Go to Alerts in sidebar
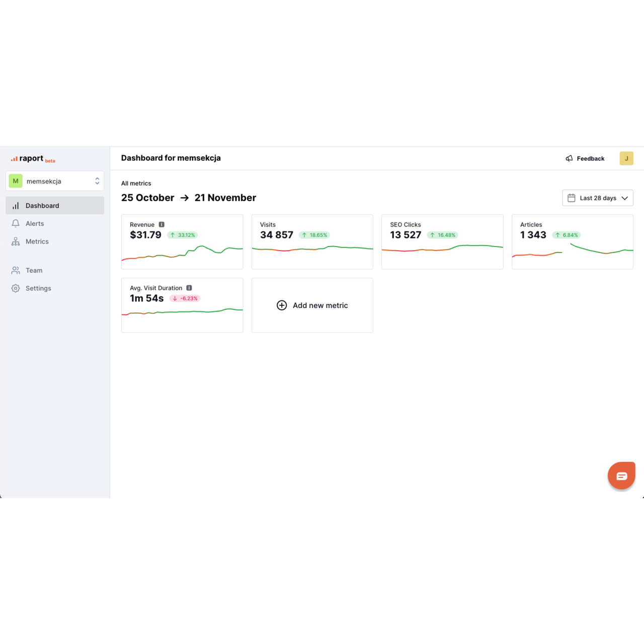Image resolution: width=644 pixels, height=644 pixels. click(35, 223)
